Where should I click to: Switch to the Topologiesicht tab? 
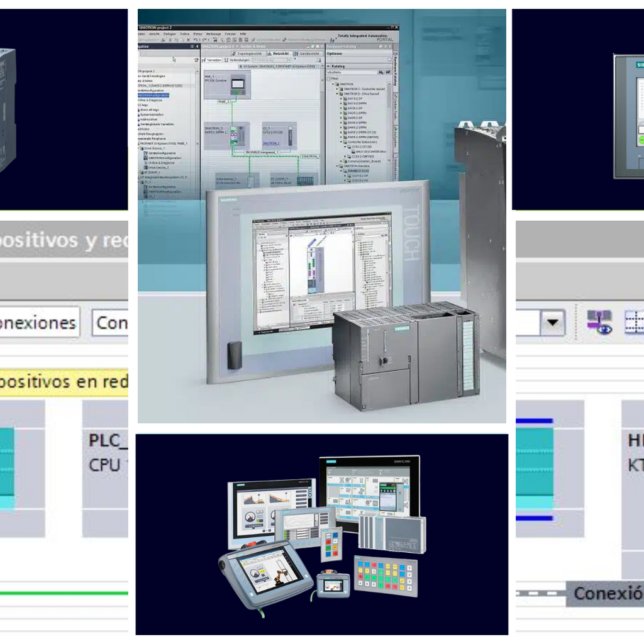tap(250, 53)
